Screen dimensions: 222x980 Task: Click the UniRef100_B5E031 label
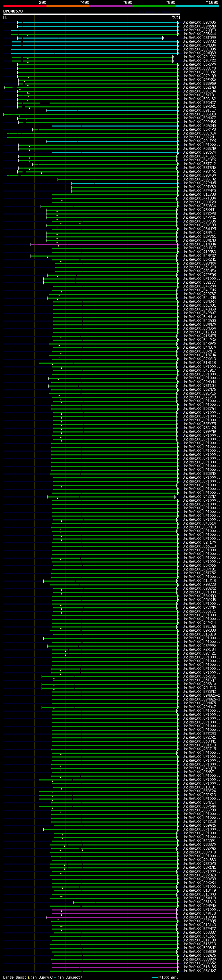(x=199, y=305)
